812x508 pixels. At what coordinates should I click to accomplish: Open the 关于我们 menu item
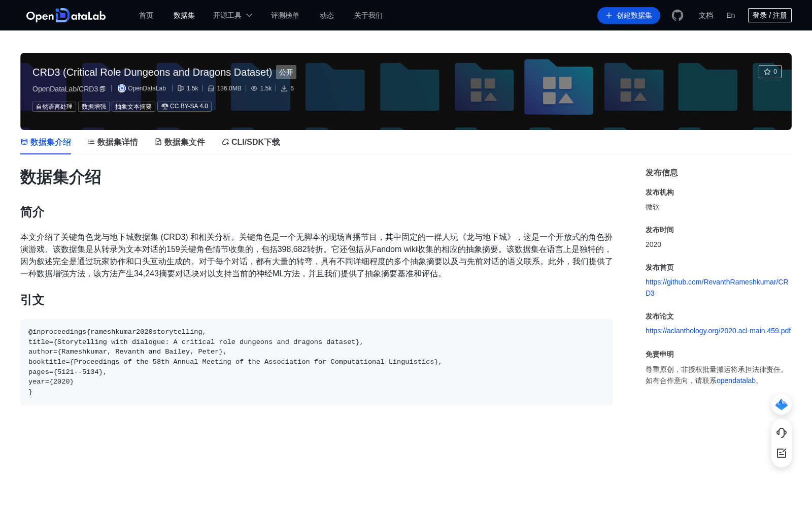(x=368, y=16)
